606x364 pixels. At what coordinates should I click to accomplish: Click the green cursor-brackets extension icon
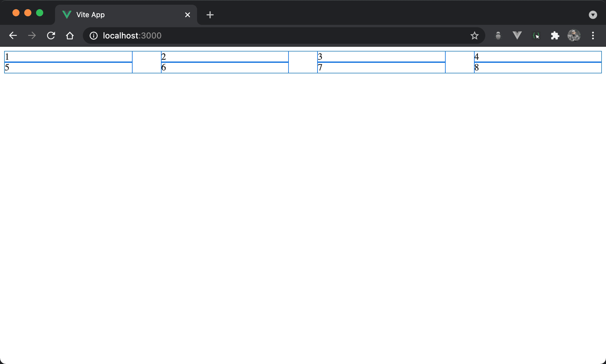[x=536, y=36]
